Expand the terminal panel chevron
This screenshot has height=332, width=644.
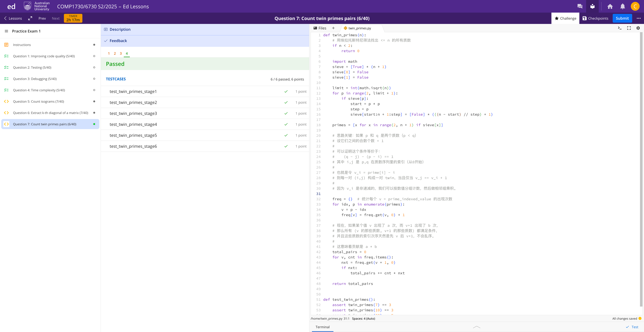click(x=477, y=327)
